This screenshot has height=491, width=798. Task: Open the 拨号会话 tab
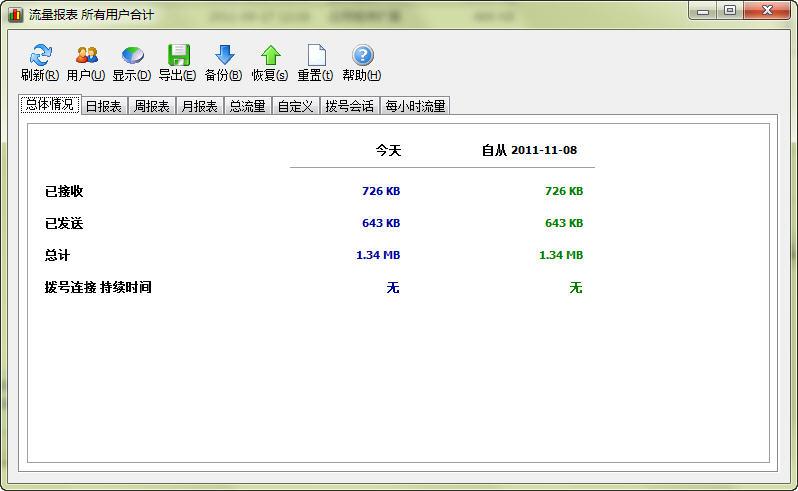(x=349, y=106)
